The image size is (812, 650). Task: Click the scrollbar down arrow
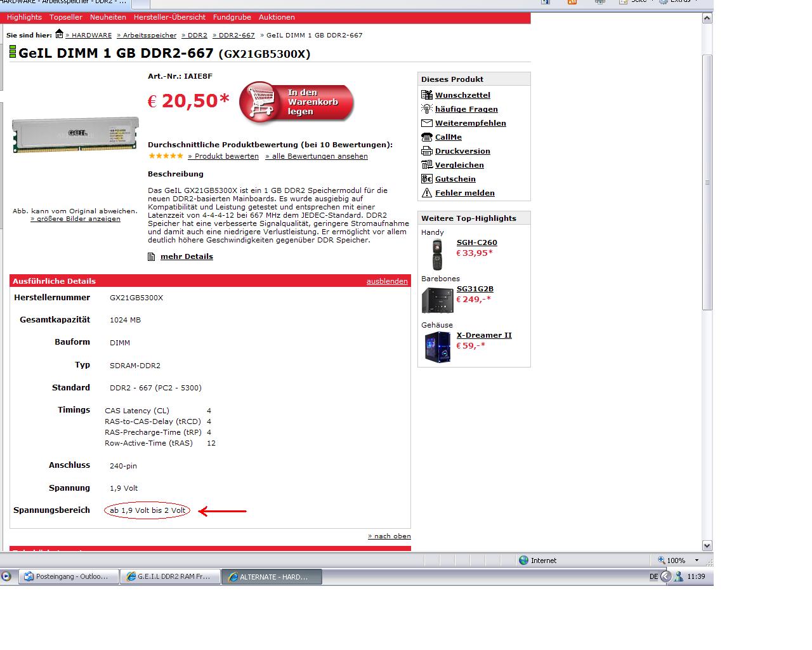click(707, 545)
